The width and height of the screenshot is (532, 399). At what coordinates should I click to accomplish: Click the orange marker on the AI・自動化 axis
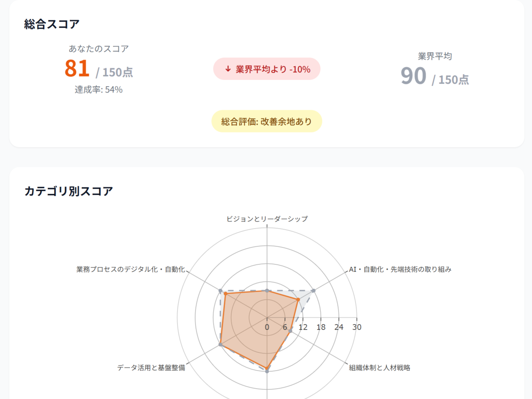[x=298, y=299]
